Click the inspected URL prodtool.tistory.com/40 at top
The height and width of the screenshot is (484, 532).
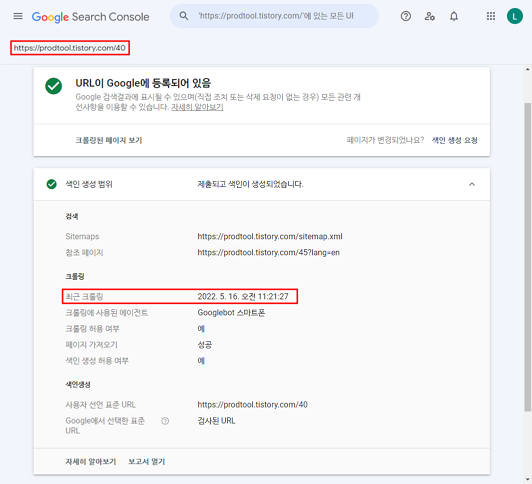pyautogui.click(x=70, y=48)
